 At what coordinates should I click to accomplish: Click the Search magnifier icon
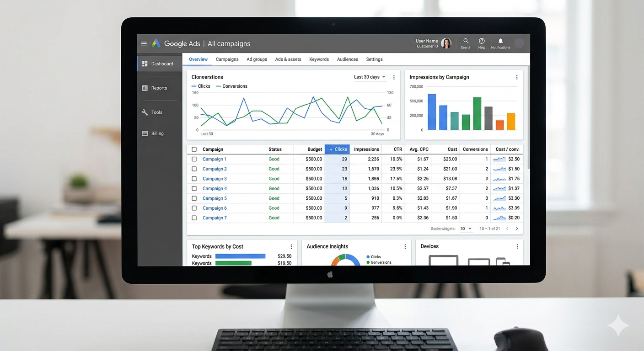pos(466,41)
